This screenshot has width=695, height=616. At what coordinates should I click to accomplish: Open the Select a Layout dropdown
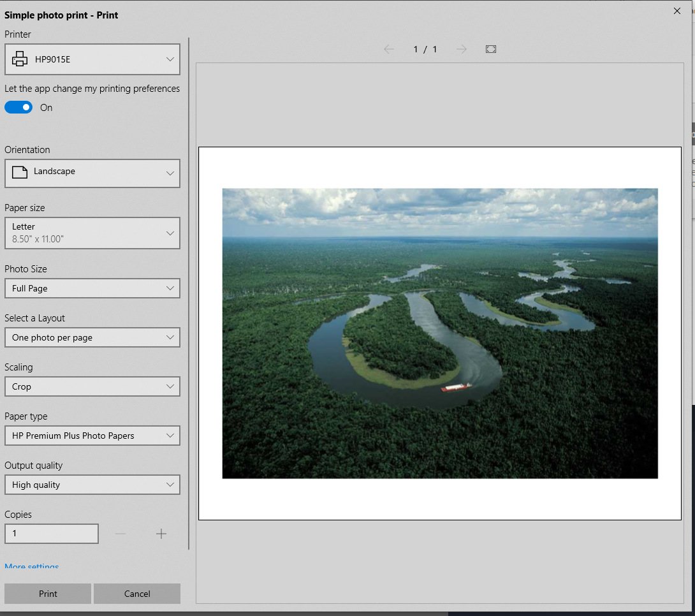click(92, 338)
